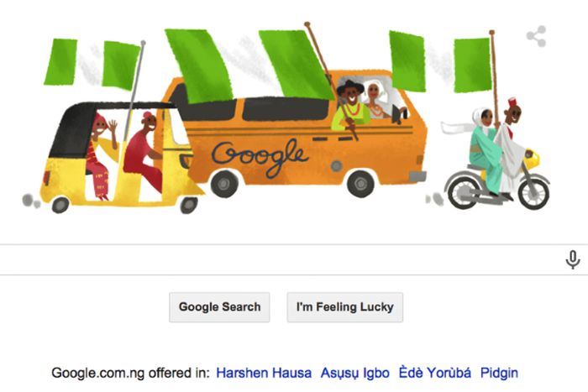Click the tricycle driver dressed in red

pos(144,152)
